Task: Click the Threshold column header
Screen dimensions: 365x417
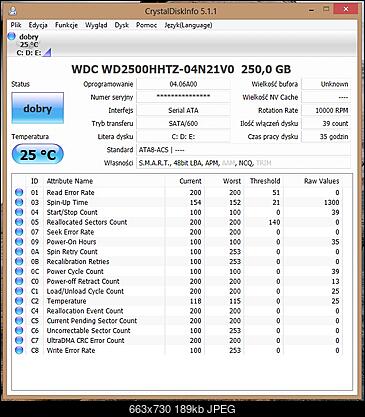Action: [263, 181]
